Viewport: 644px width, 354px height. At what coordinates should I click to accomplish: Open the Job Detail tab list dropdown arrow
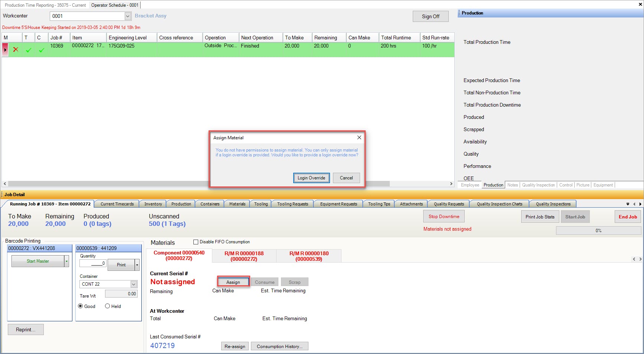pos(628,204)
